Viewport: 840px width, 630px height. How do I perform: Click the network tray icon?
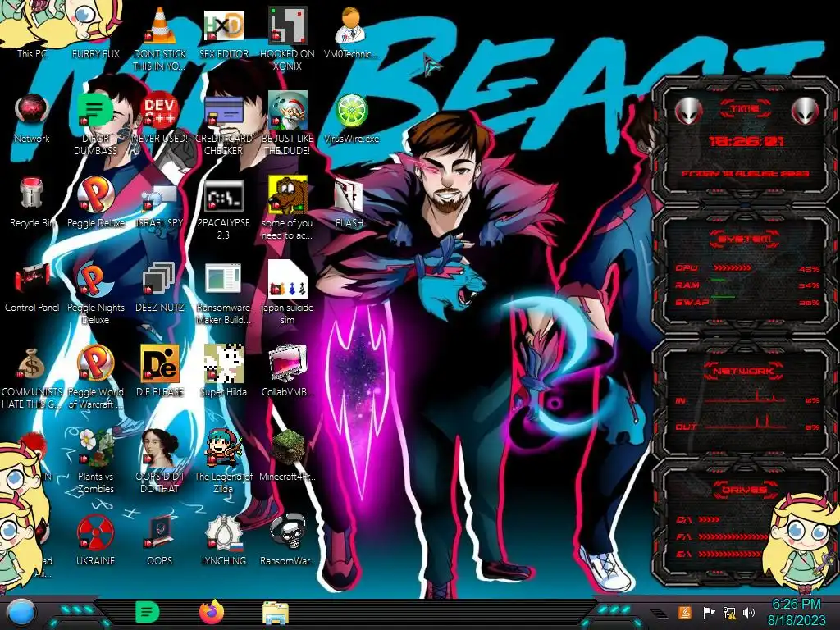(729, 613)
